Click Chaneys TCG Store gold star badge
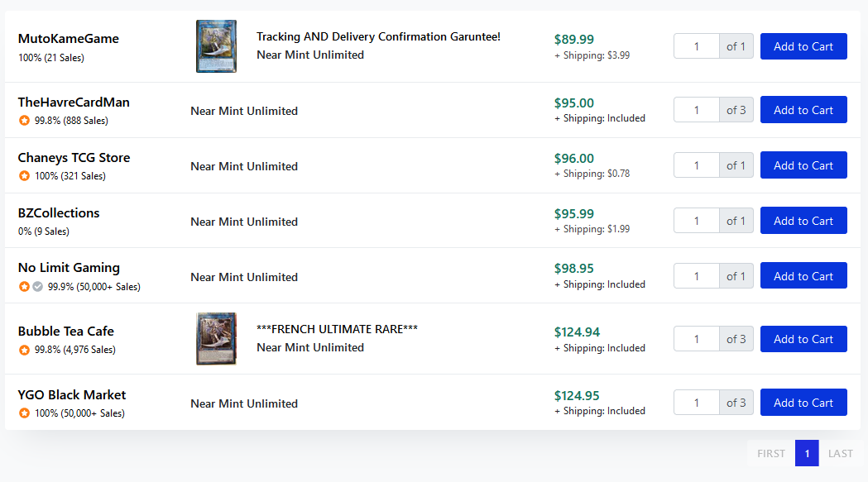The width and height of the screenshot is (868, 482). click(x=24, y=175)
